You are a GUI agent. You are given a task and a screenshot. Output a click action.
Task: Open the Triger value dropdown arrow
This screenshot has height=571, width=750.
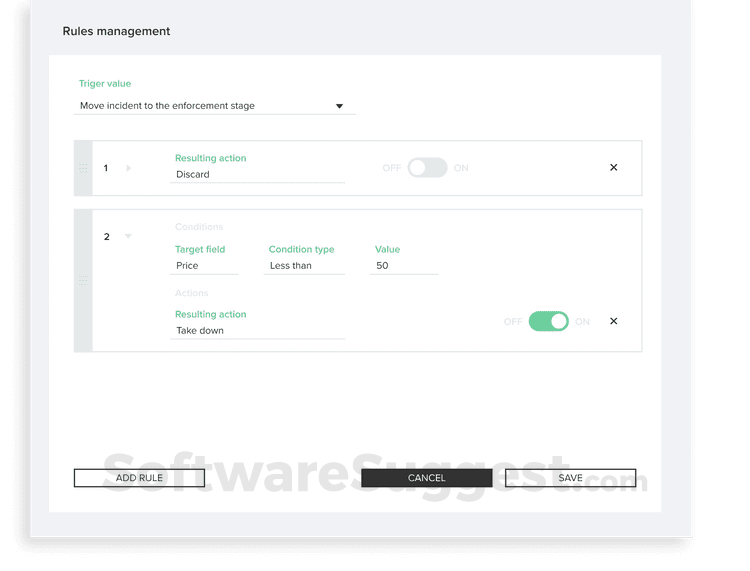pos(339,106)
